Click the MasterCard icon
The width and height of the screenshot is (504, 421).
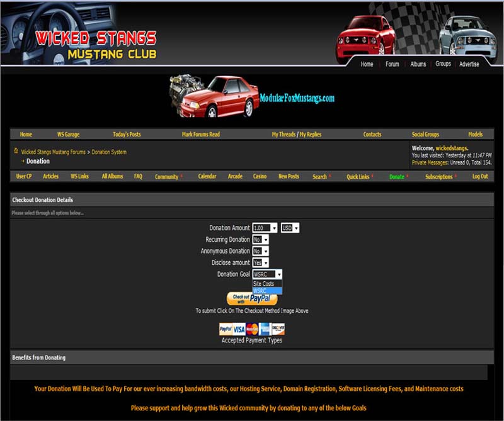click(252, 329)
